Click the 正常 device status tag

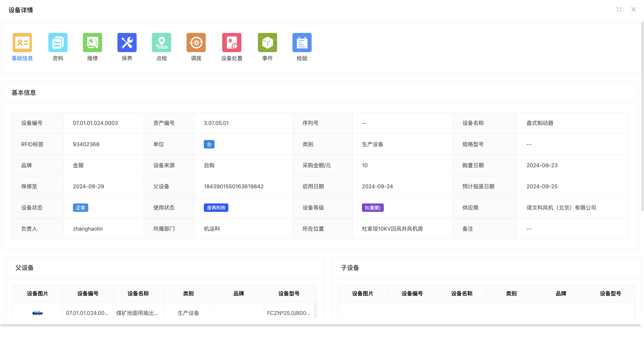(x=80, y=207)
